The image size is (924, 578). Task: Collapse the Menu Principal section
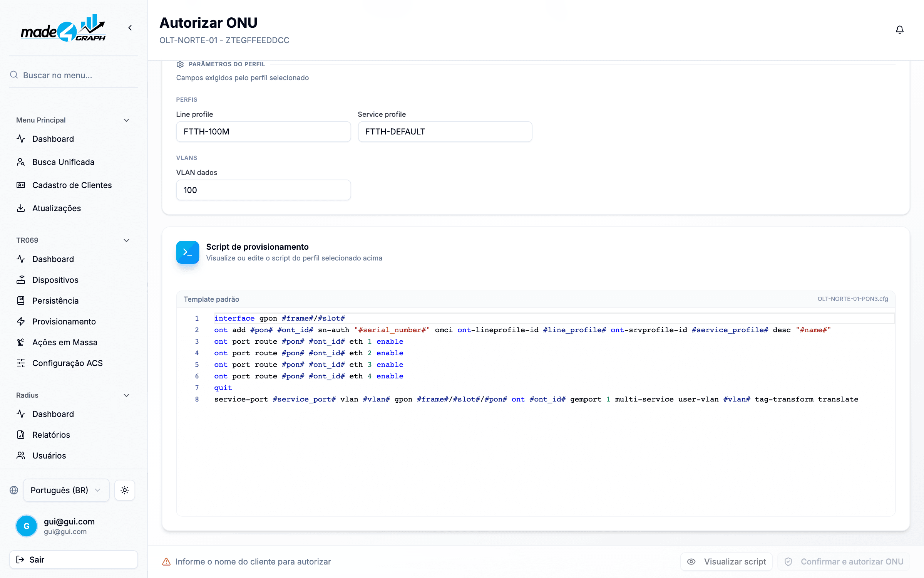[126, 120]
